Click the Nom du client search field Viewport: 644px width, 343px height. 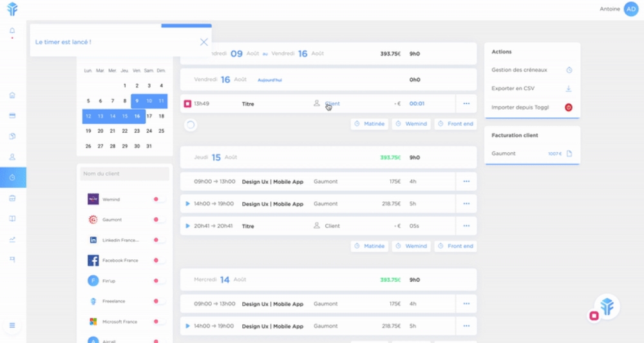point(124,174)
